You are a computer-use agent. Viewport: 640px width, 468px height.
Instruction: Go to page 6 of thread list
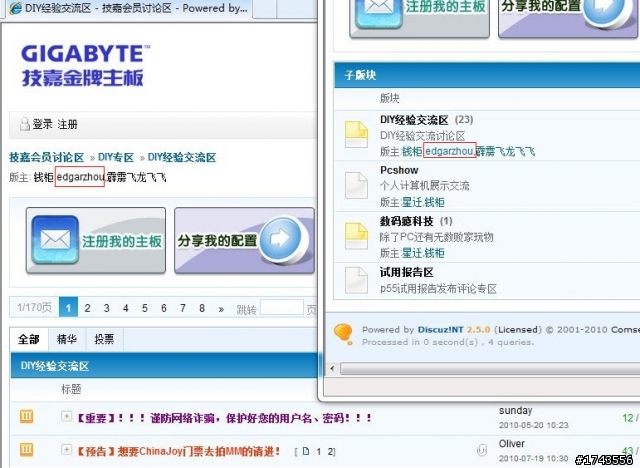[x=164, y=308]
